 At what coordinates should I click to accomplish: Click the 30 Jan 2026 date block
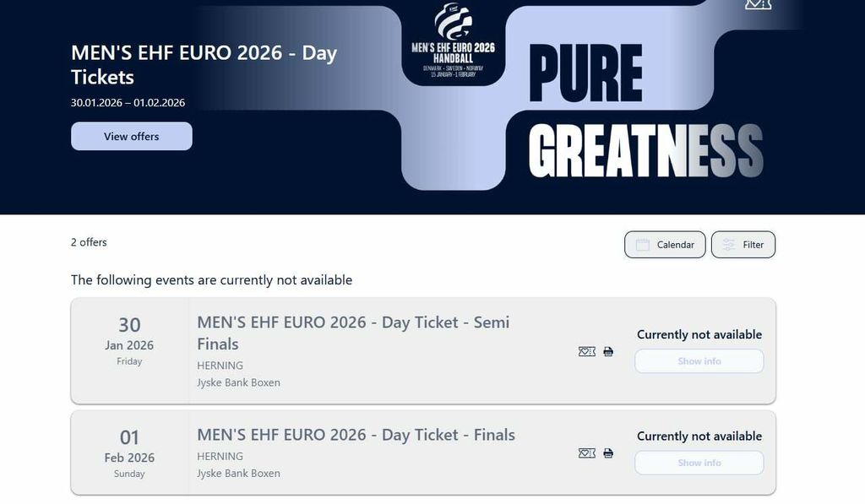click(129, 340)
